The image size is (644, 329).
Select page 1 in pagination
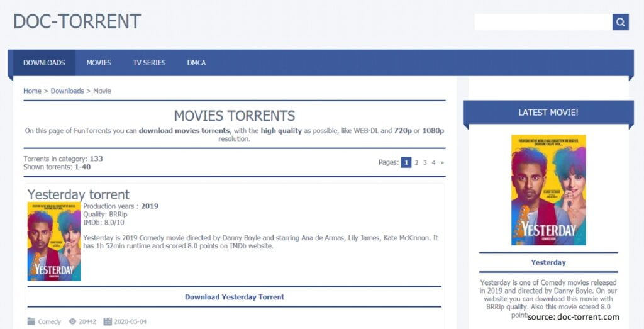click(x=406, y=162)
